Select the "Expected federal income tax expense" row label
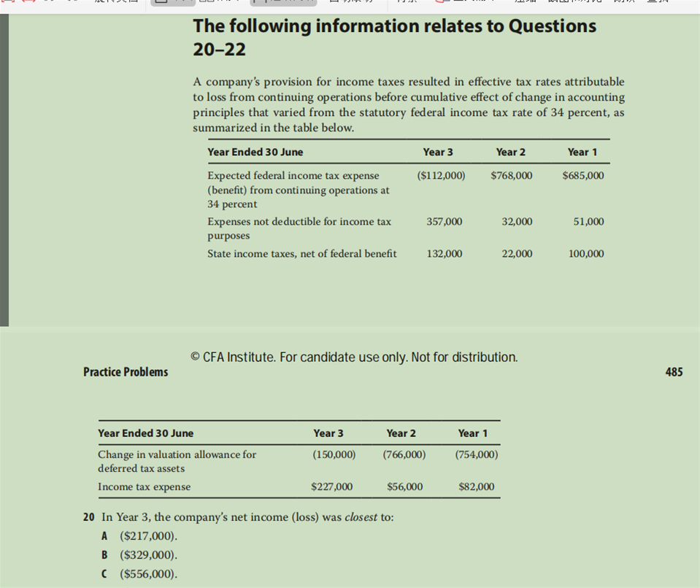 click(299, 190)
